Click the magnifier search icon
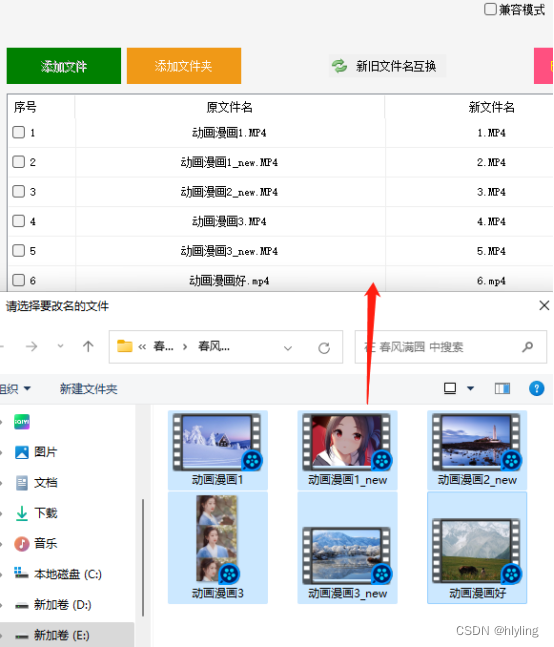554x647 pixels. [528, 347]
